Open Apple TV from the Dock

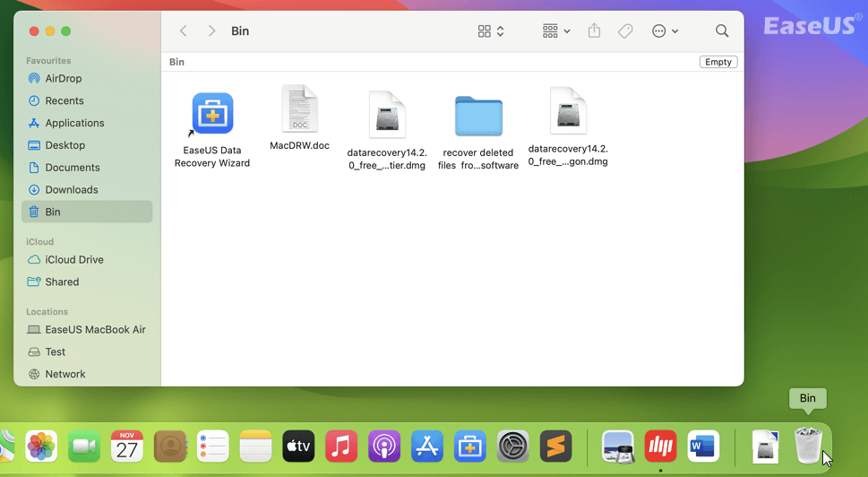298,446
